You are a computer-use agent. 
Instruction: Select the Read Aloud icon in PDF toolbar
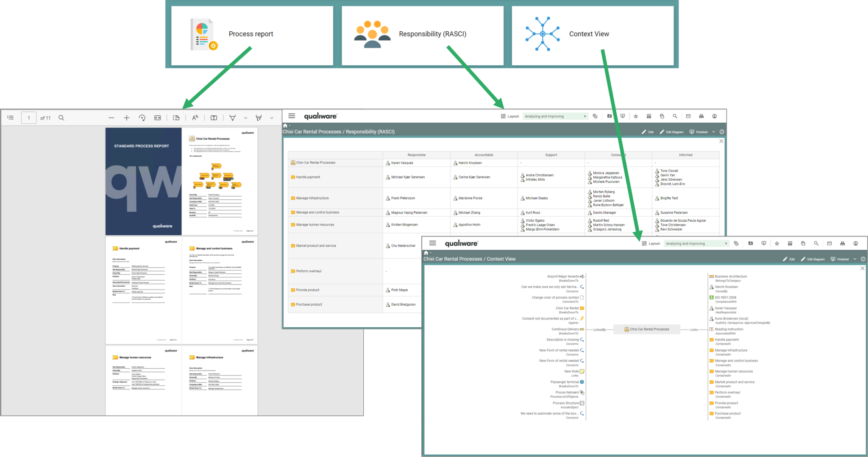click(195, 118)
